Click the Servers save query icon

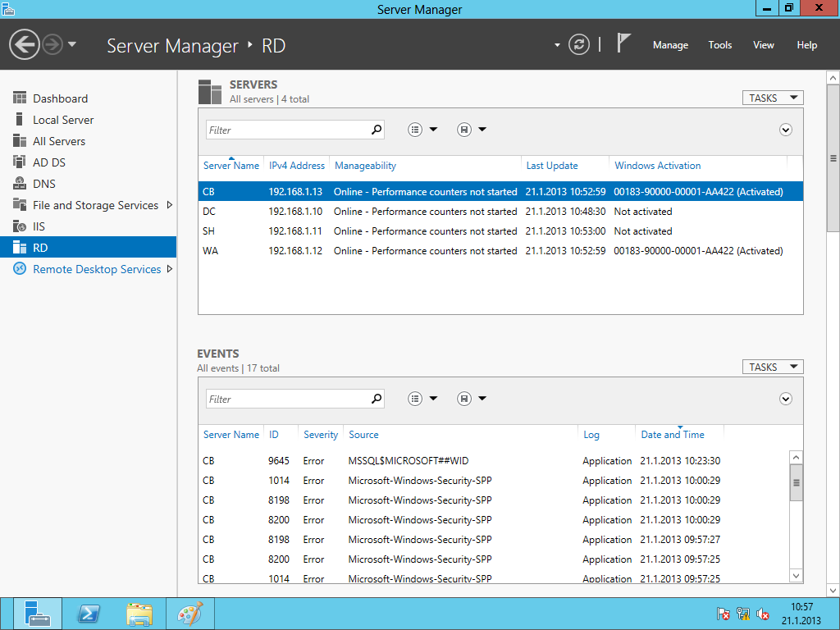(x=464, y=130)
